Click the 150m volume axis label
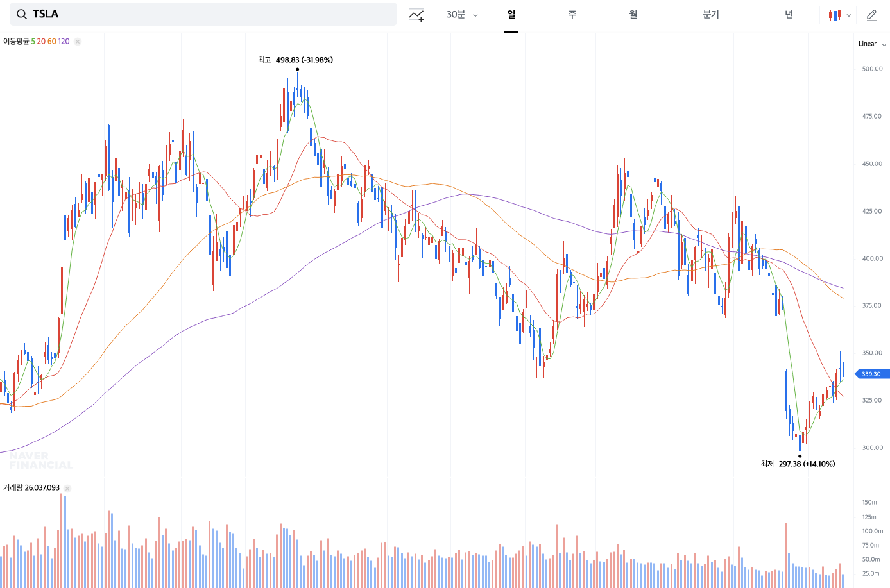 (869, 502)
